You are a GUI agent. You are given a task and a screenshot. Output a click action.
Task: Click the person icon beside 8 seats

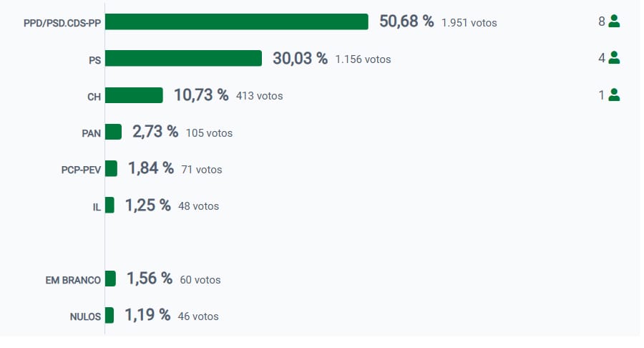click(x=614, y=21)
